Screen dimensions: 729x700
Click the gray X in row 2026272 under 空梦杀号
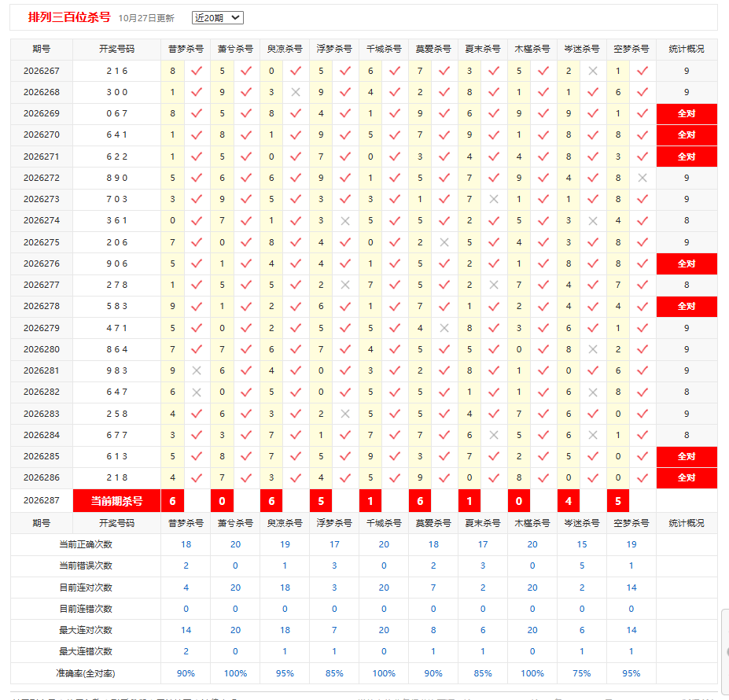tap(642, 178)
